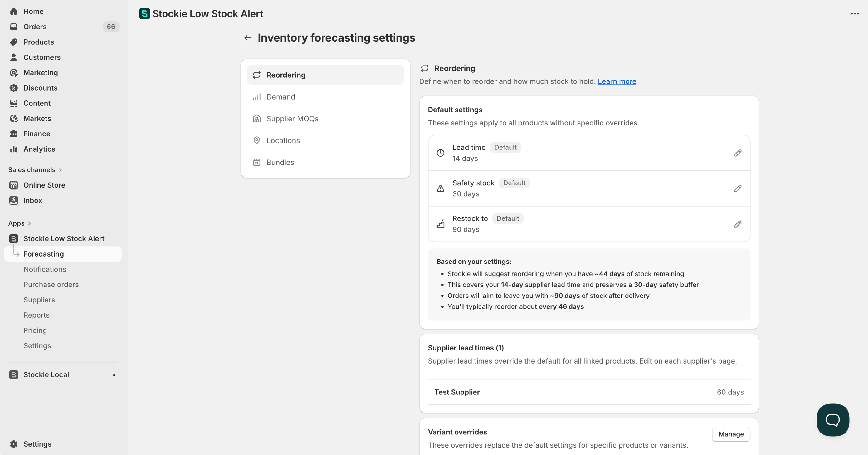Open the chat support bubble
868x455 pixels.
tap(833, 420)
